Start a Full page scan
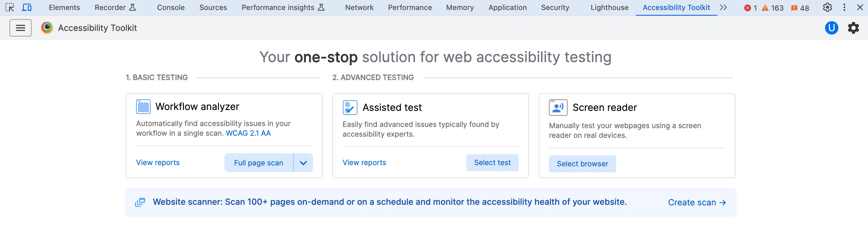 (259, 163)
